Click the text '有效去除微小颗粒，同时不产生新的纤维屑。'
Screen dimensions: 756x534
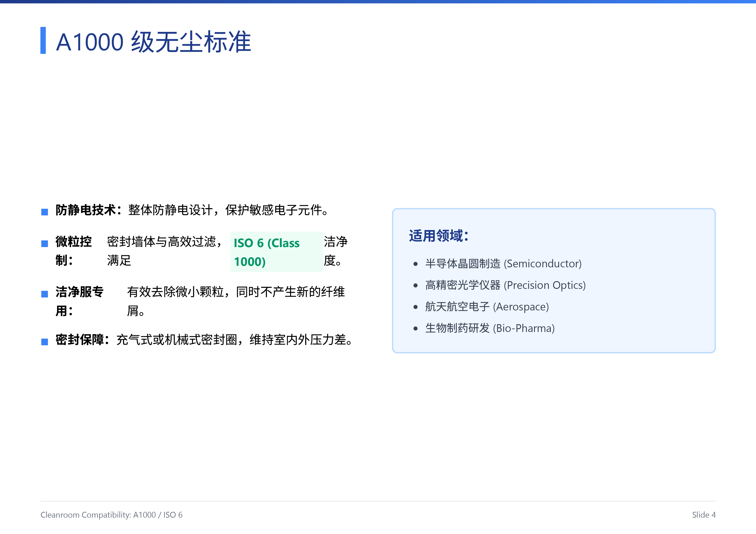point(236,301)
